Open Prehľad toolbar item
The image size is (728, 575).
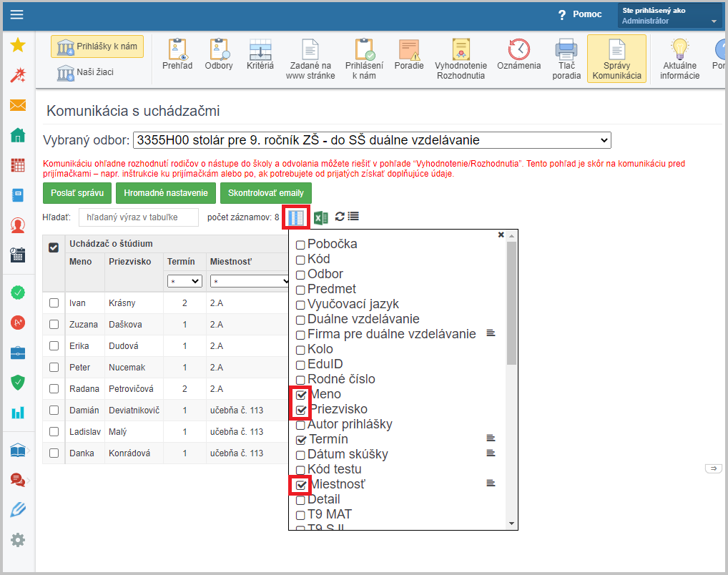point(177,55)
